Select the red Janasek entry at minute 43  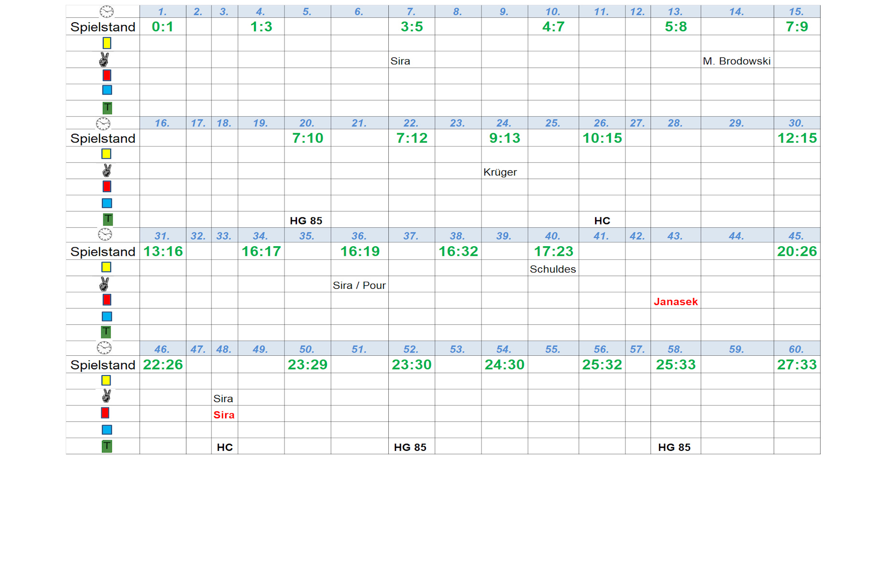(675, 302)
